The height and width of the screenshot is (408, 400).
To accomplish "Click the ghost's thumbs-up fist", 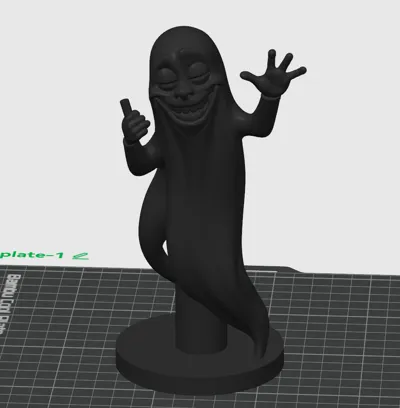I will coord(133,124).
